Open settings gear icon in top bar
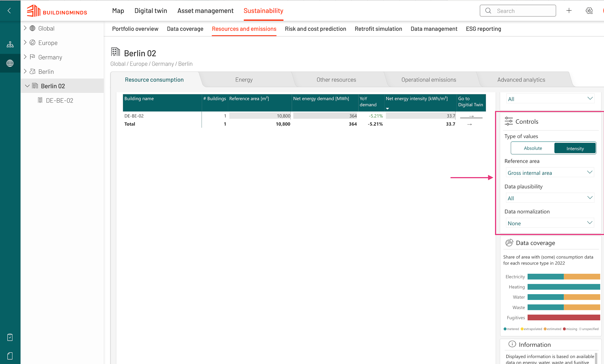The height and width of the screenshot is (364, 604). point(589,11)
